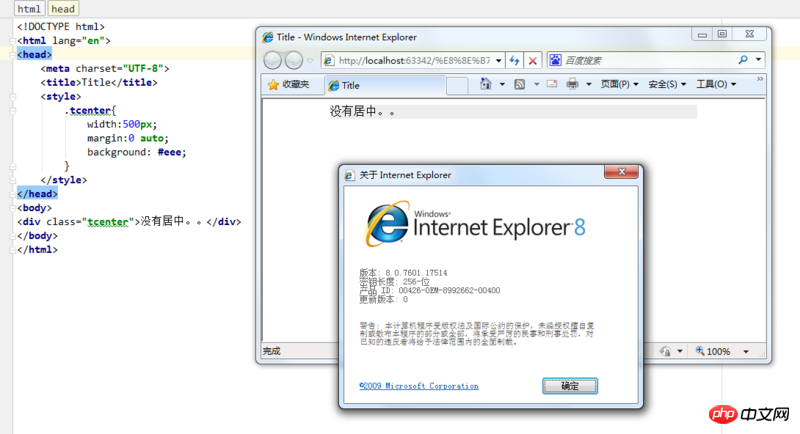Open the search provider options dropdown arrow
The width and height of the screenshot is (800, 434).
(x=759, y=60)
